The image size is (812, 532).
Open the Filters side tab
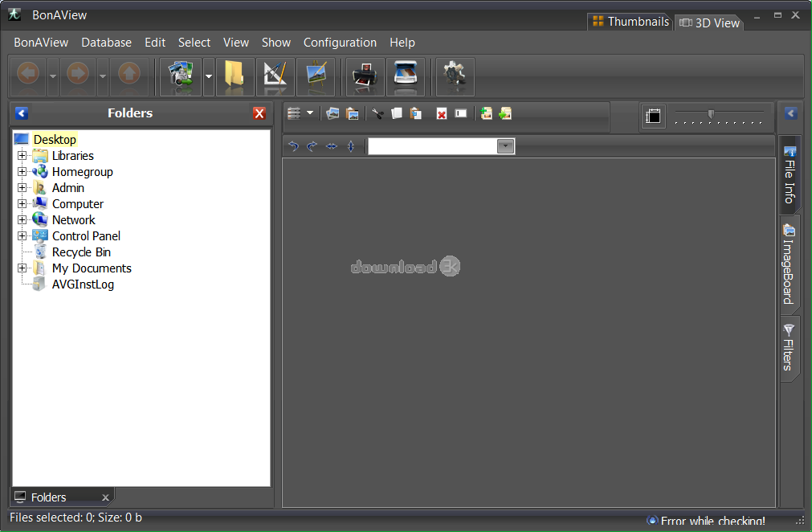[x=788, y=348]
